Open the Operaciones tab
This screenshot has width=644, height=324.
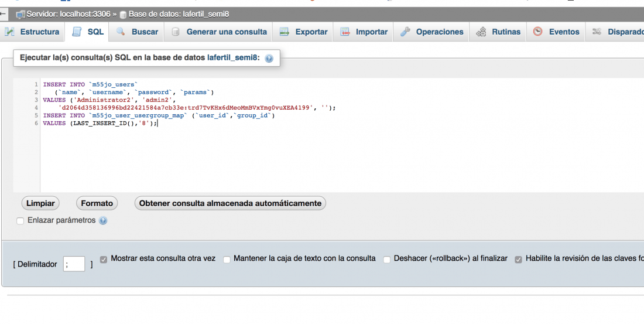click(431, 32)
